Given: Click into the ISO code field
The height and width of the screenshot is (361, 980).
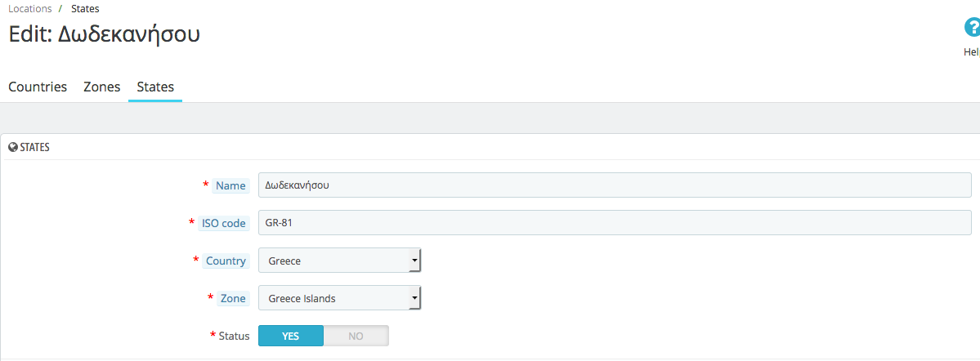Looking at the screenshot, I should pos(614,223).
